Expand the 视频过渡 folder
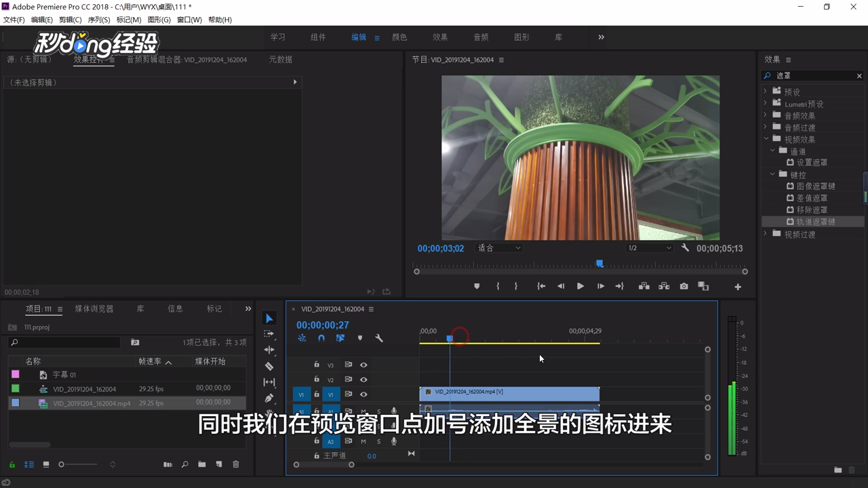The width and height of the screenshot is (868, 488). point(766,234)
